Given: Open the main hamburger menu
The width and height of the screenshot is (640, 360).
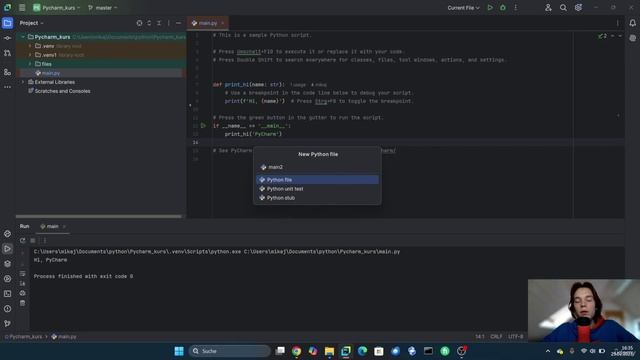Looking at the screenshot, I should tap(22, 8).
